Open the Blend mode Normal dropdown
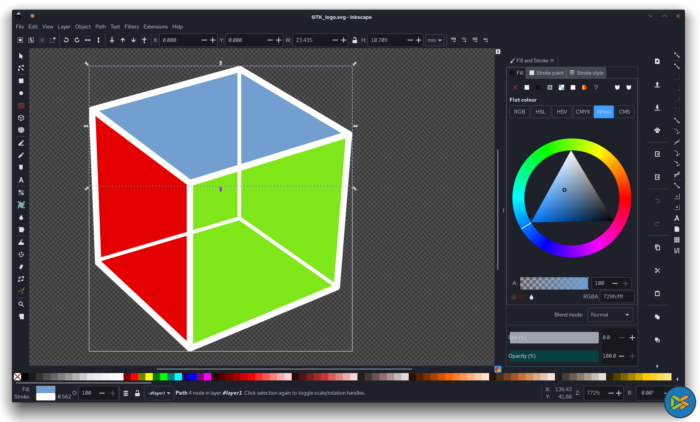 point(610,314)
